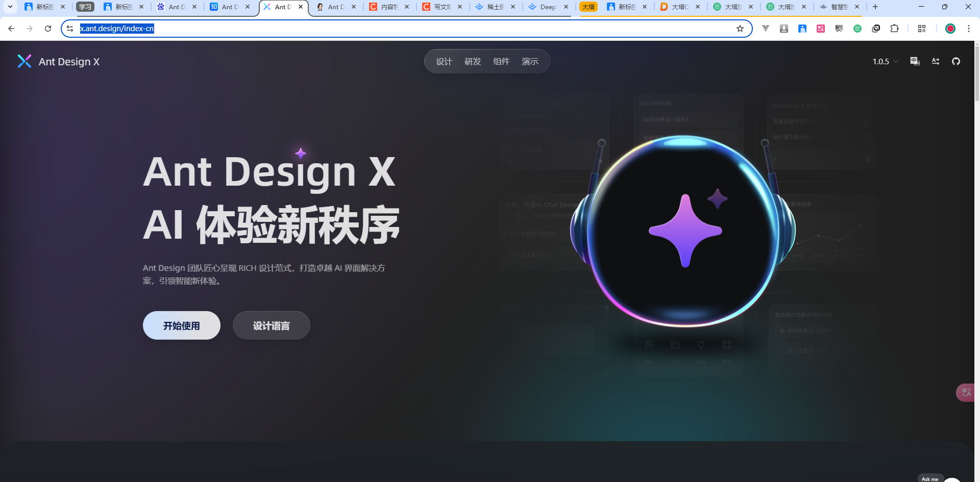Switch language with the 中/en icon
The image size is (980, 482).
click(x=915, y=61)
